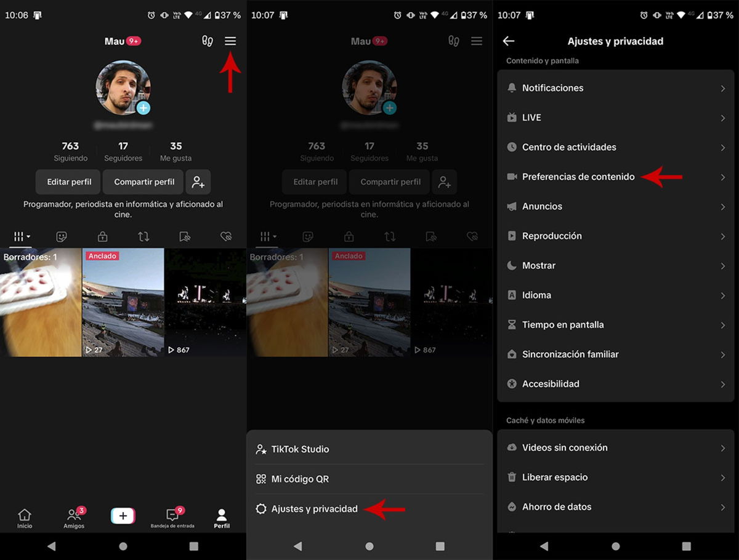This screenshot has width=739, height=560.
Task: Tap the footprints profile-views icon on left screen
Action: [208, 41]
